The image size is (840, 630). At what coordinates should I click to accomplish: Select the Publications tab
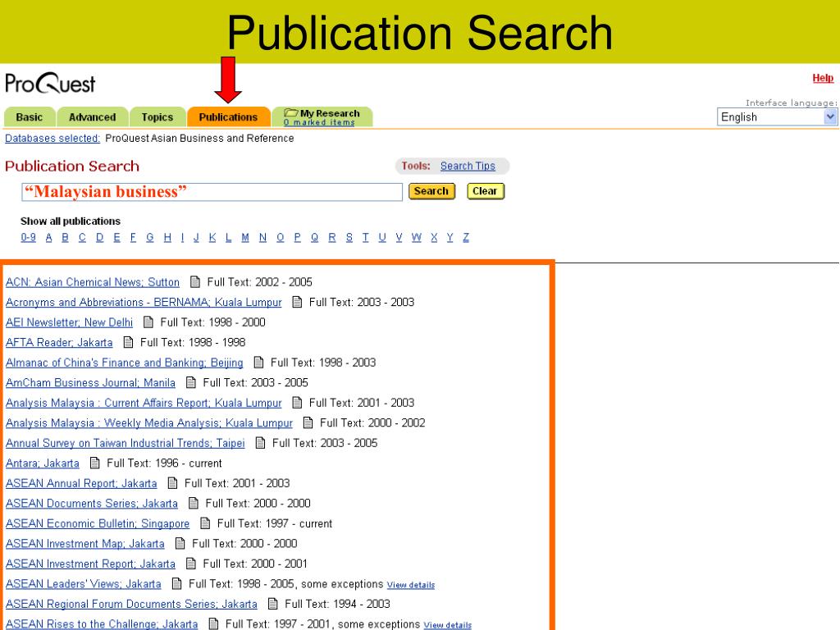click(x=228, y=116)
